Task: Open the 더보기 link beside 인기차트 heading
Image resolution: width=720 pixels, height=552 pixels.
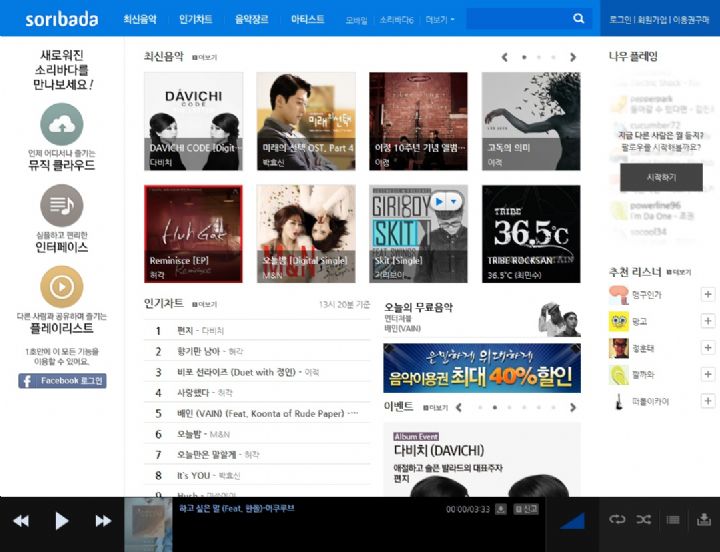Action: tap(205, 304)
